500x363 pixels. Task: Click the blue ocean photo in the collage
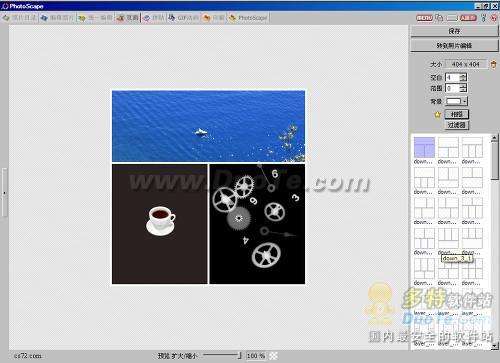[208, 126]
